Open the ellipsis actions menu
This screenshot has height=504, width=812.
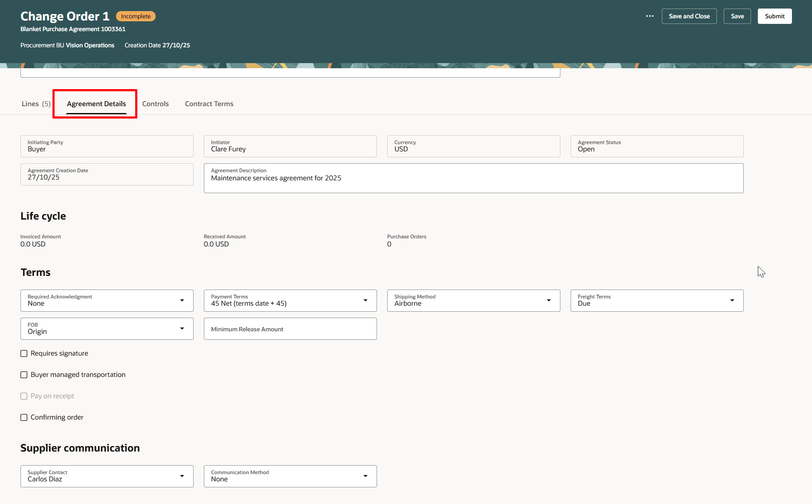[x=650, y=16]
